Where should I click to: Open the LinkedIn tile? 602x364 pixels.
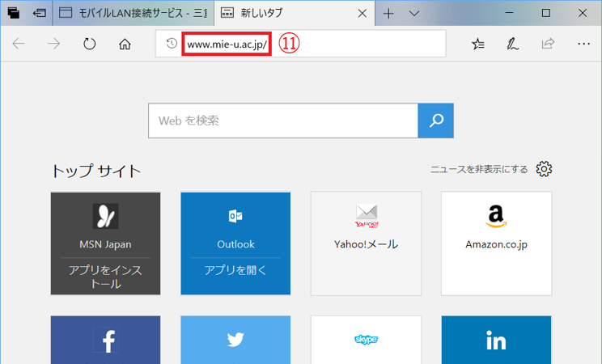click(497, 341)
